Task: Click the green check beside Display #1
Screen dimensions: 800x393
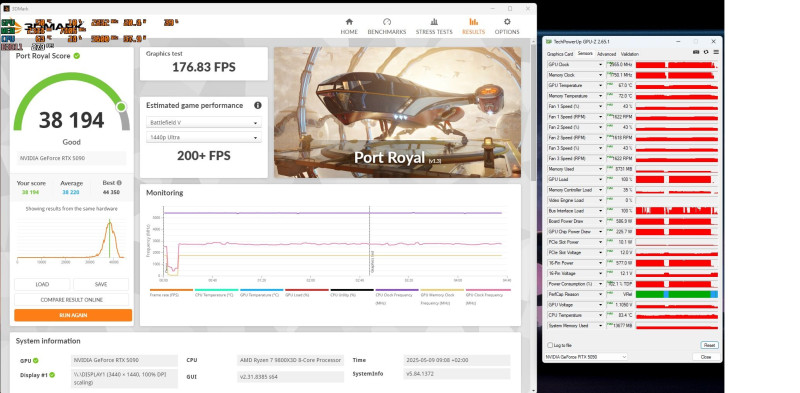Action: pos(52,375)
